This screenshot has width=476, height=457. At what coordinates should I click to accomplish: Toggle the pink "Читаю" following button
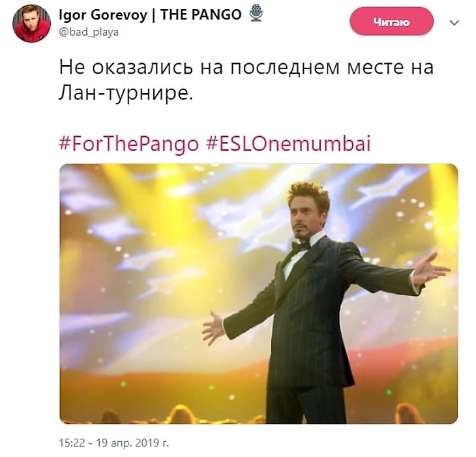coord(392,22)
